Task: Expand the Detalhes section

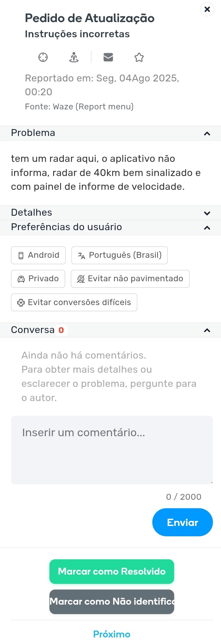Action: tap(207, 213)
